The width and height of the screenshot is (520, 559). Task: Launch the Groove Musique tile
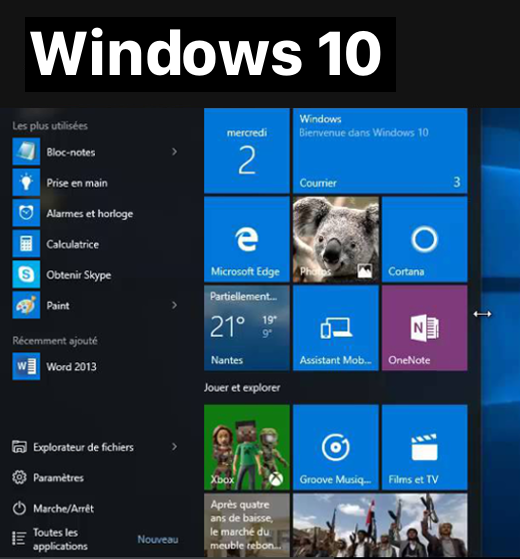point(336,447)
